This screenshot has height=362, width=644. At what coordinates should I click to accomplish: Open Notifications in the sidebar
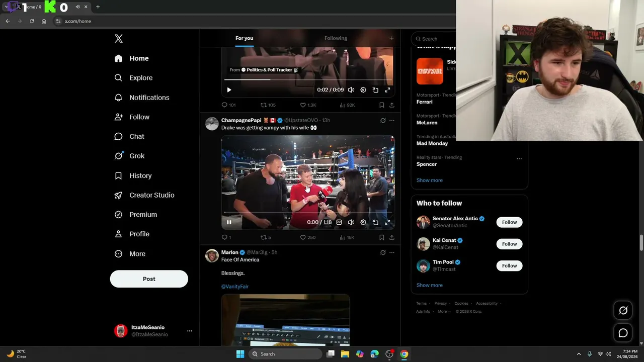point(142,98)
